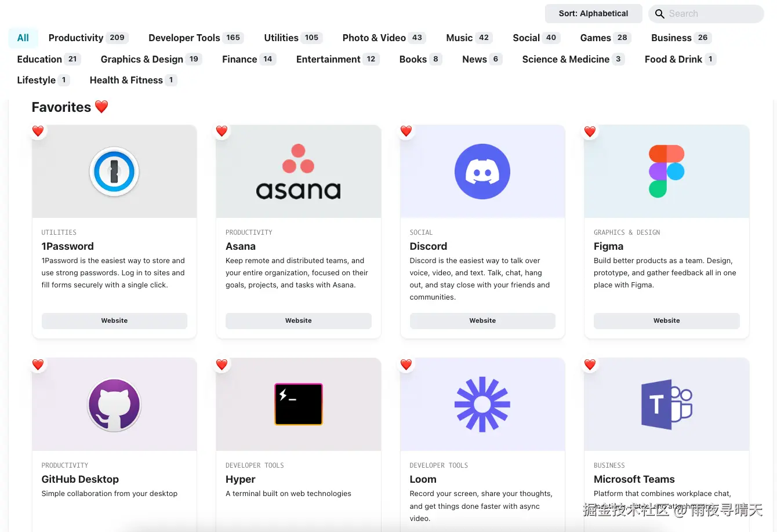Remove Hyper from favorites using heart
Viewport: 777px width, 532px height.
(222, 365)
